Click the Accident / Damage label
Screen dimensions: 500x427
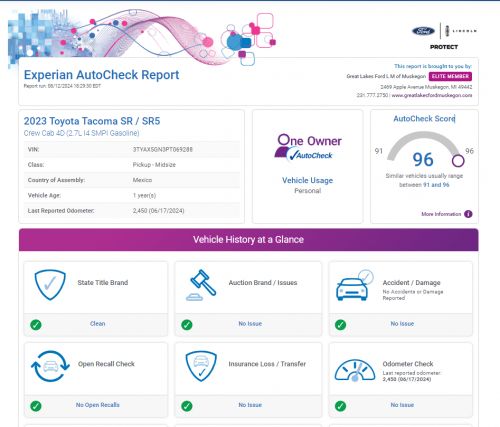411,283
